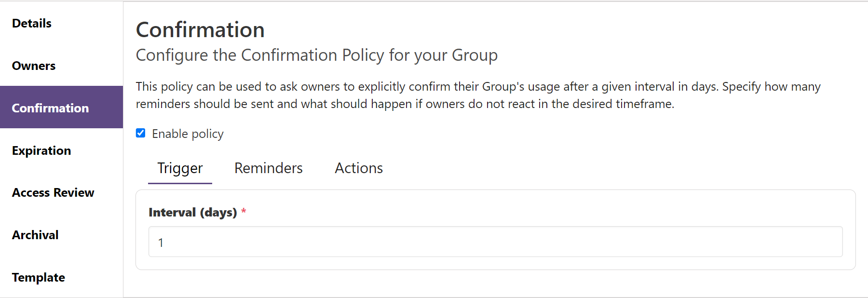This screenshot has width=868, height=298.
Task: Click the Interval (days) label
Action: point(193,212)
